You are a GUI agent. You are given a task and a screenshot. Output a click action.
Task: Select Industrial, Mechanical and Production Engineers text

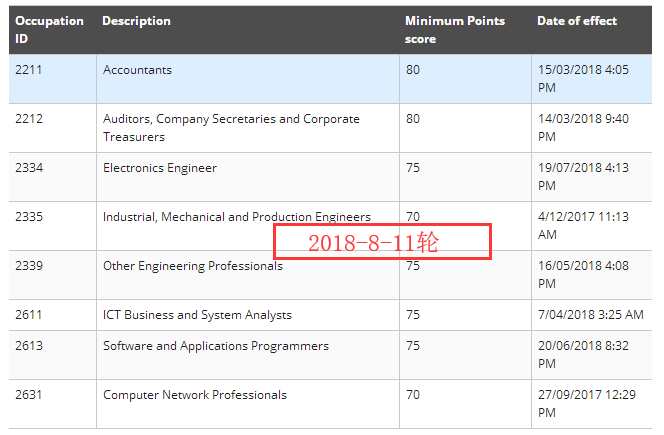(236, 217)
